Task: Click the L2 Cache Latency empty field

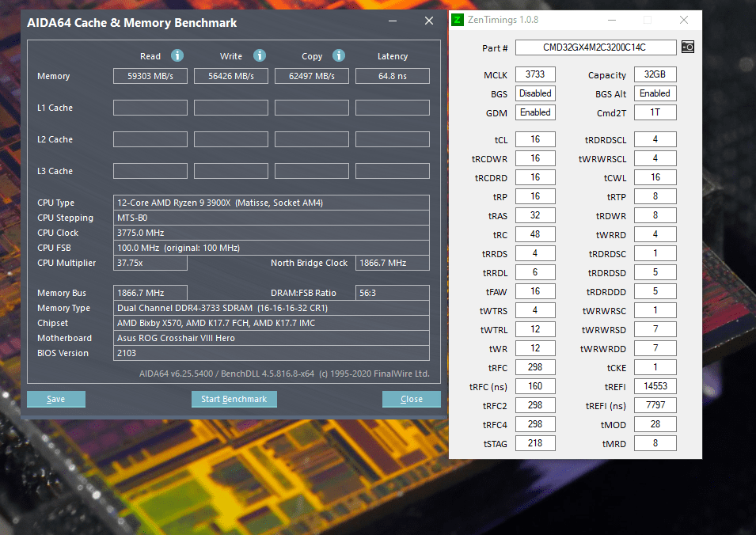Action: [x=393, y=139]
